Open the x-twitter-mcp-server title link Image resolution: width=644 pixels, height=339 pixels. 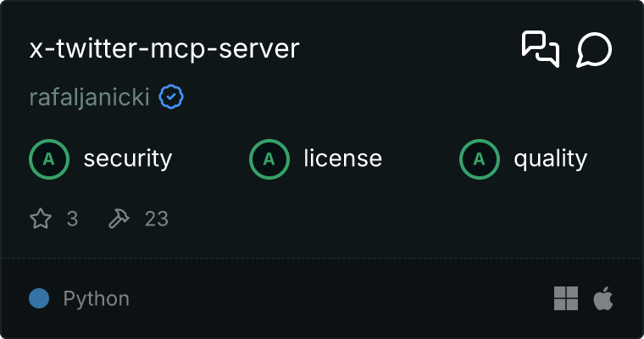point(164,49)
